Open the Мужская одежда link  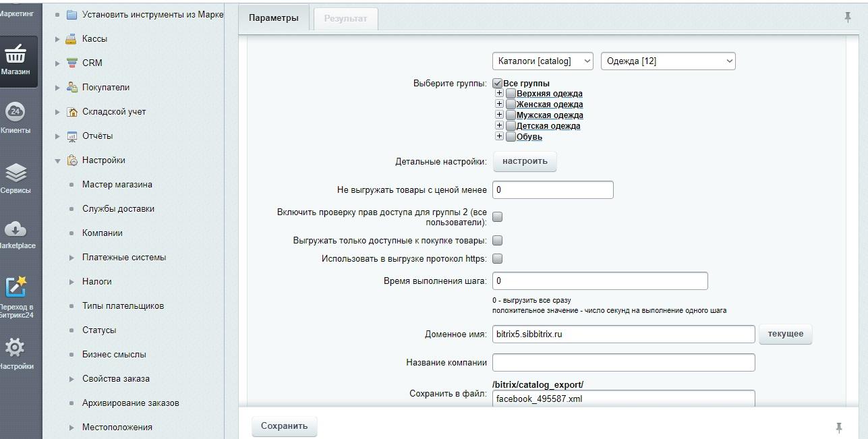[550, 115]
